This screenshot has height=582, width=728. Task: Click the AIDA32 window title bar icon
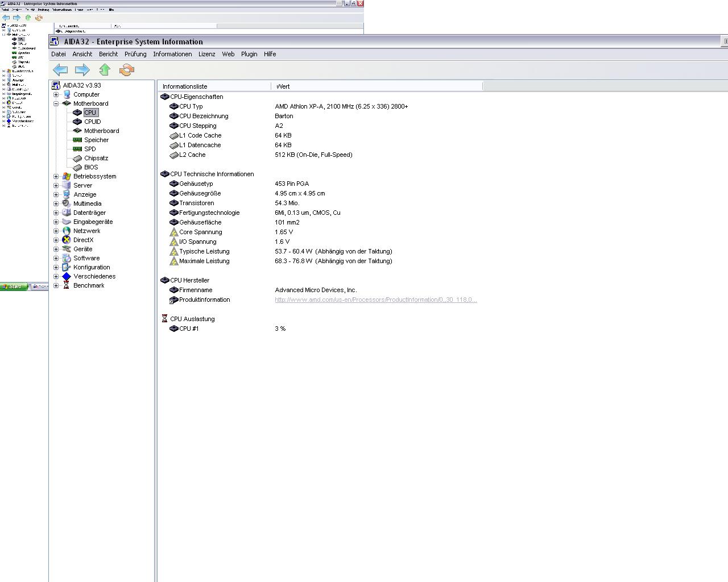(x=55, y=41)
